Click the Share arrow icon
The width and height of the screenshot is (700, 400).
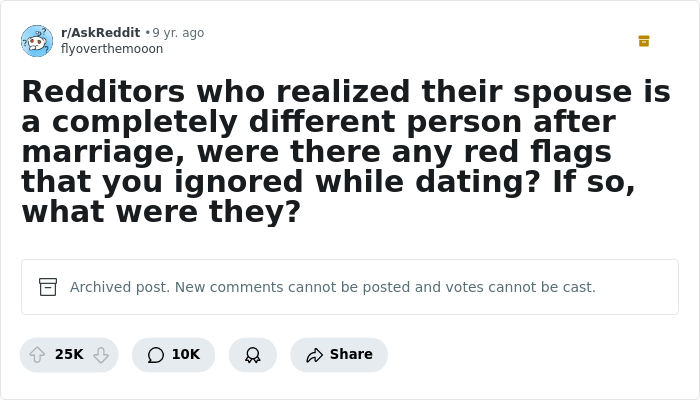pos(314,355)
